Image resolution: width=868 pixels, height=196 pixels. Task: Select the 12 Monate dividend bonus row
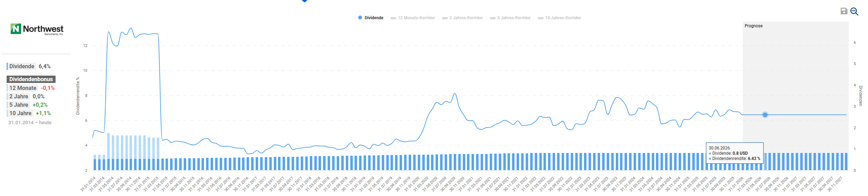point(23,88)
